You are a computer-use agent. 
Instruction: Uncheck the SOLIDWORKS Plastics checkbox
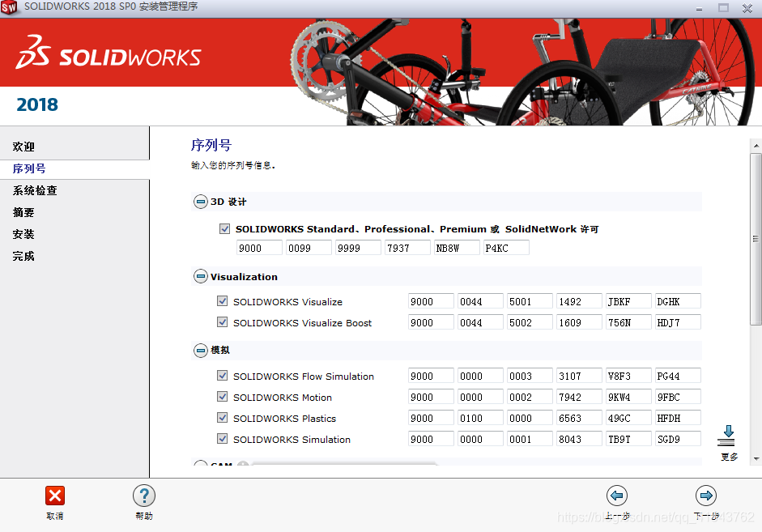(222, 418)
